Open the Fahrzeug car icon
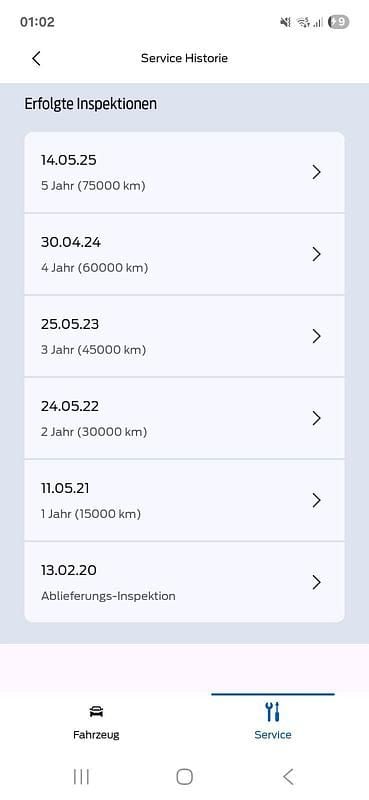 point(96,711)
